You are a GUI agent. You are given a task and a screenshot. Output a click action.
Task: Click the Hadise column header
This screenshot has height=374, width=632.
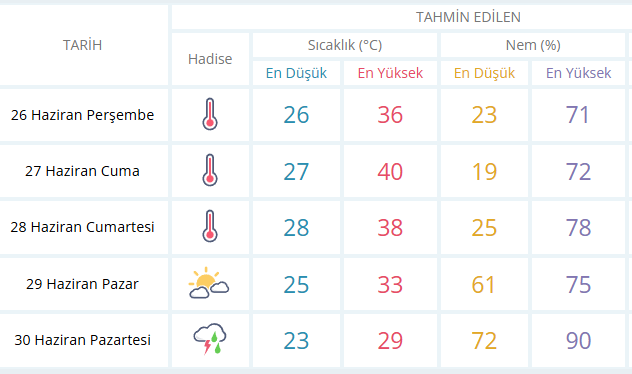210,59
